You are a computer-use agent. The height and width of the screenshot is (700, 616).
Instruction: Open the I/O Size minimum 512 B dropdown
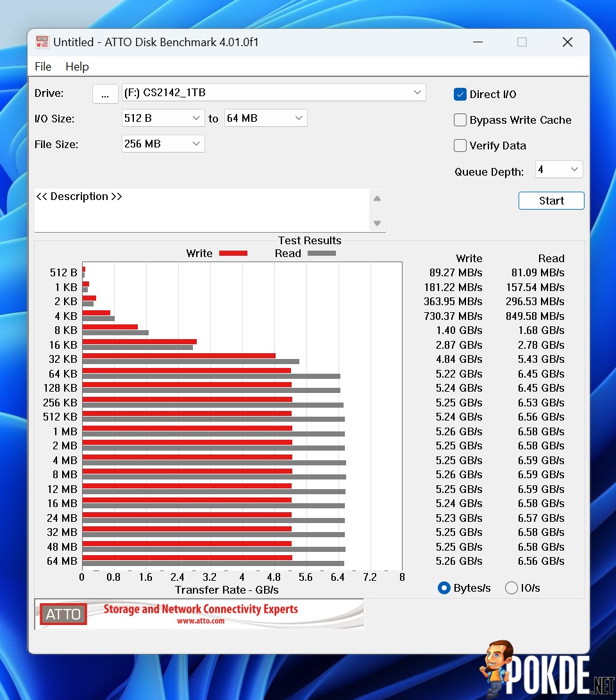click(x=163, y=118)
